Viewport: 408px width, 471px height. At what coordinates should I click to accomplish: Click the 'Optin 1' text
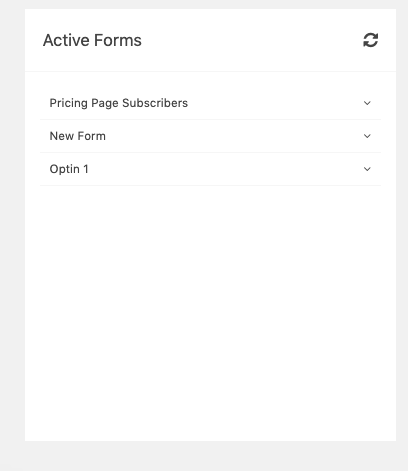click(69, 169)
